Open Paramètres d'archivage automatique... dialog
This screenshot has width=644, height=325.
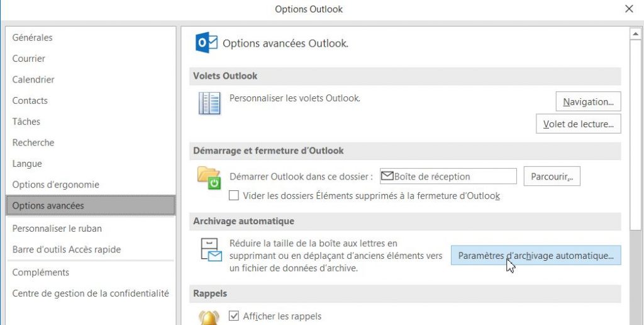pyautogui.click(x=536, y=256)
